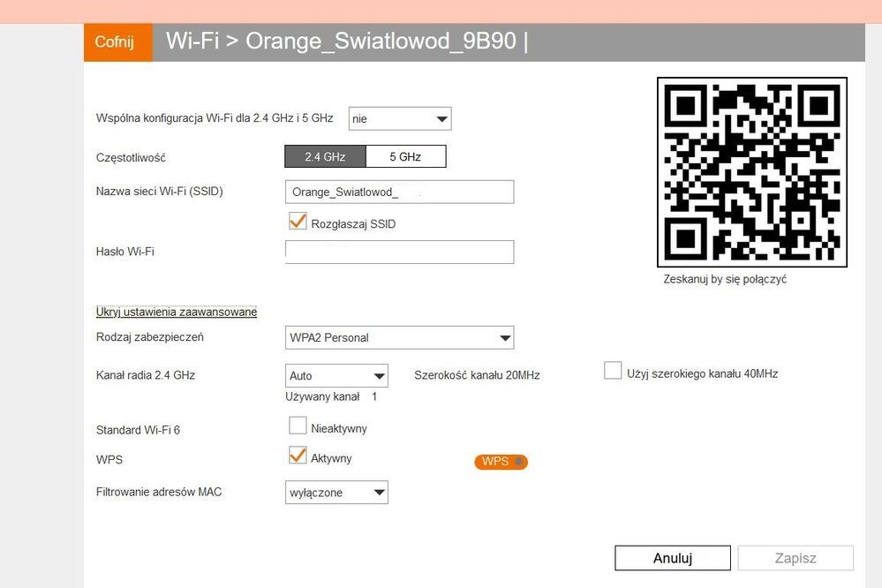This screenshot has width=882, height=588.
Task: Toggle the Rozgłaszaj SSID checkbox
Action: (298, 221)
